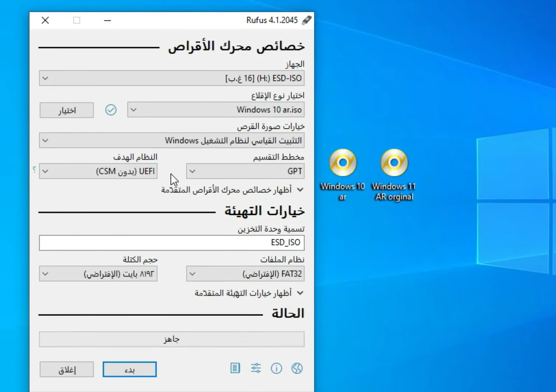Open the UEFI target system dropdown
This screenshot has width=556, height=392.
pos(98,171)
